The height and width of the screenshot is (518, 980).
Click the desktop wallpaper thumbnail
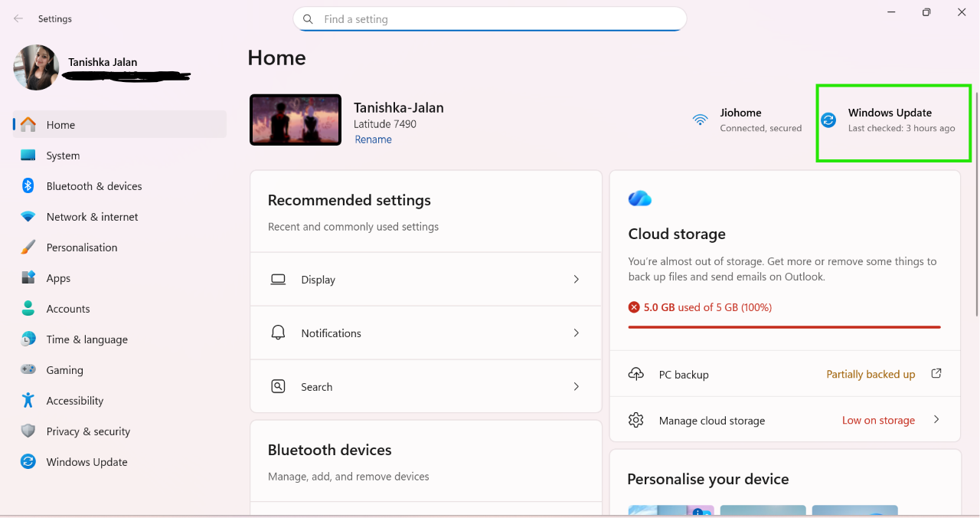[x=296, y=120]
